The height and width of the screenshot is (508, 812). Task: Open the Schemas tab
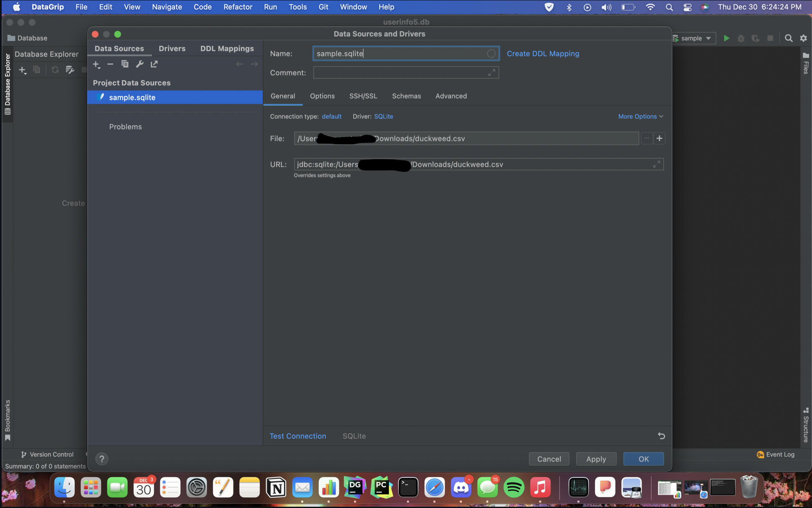pos(406,96)
